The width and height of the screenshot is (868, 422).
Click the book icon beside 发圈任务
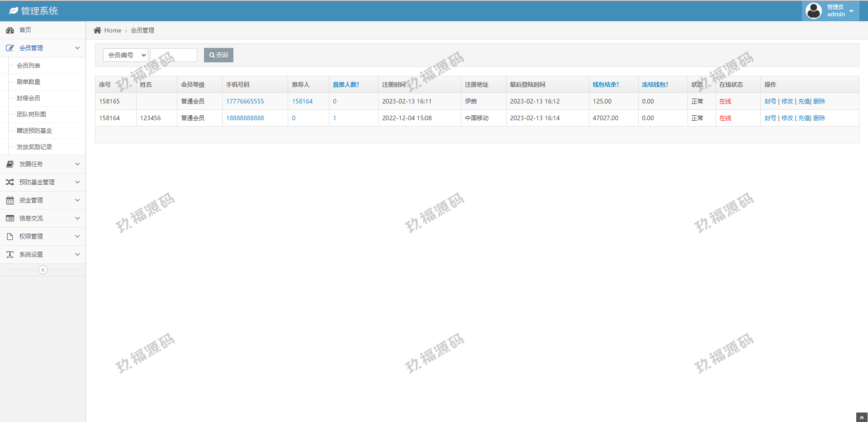[x=10, y=164]
